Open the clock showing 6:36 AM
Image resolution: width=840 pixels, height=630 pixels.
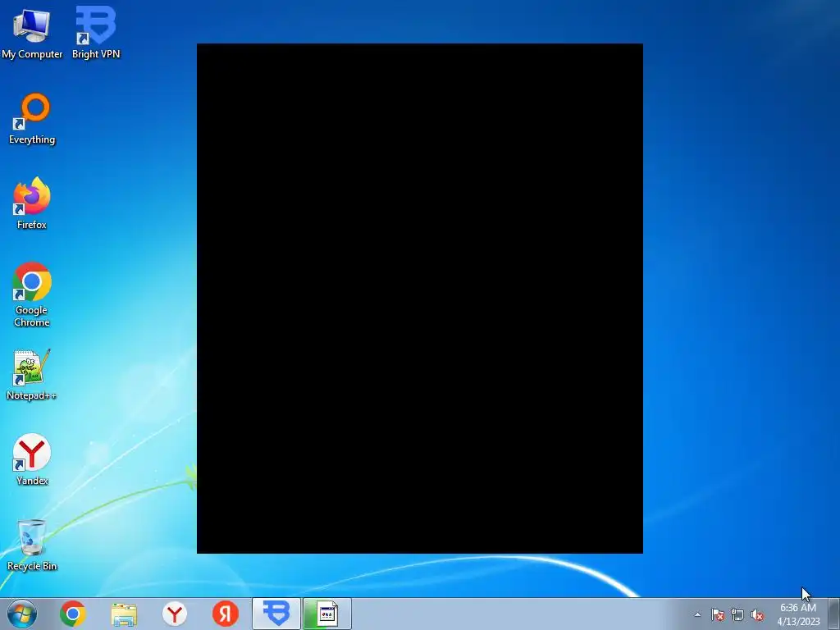click(x=798, y=614)
